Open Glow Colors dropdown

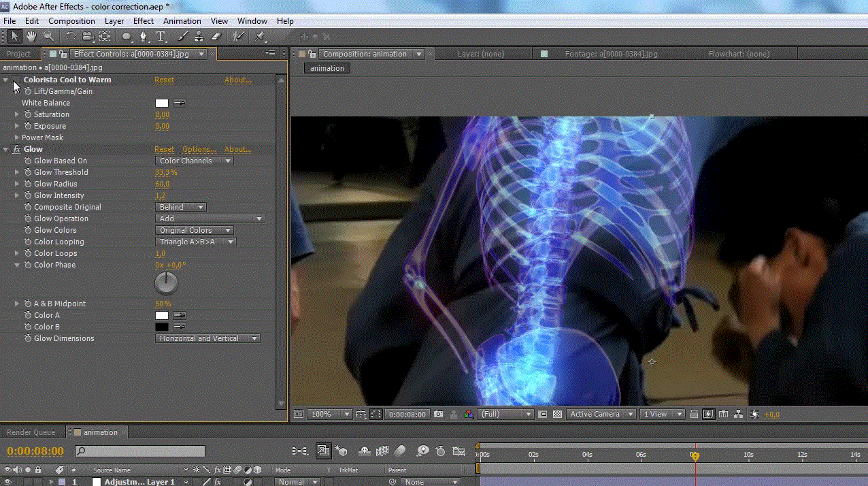pos(195,230)
